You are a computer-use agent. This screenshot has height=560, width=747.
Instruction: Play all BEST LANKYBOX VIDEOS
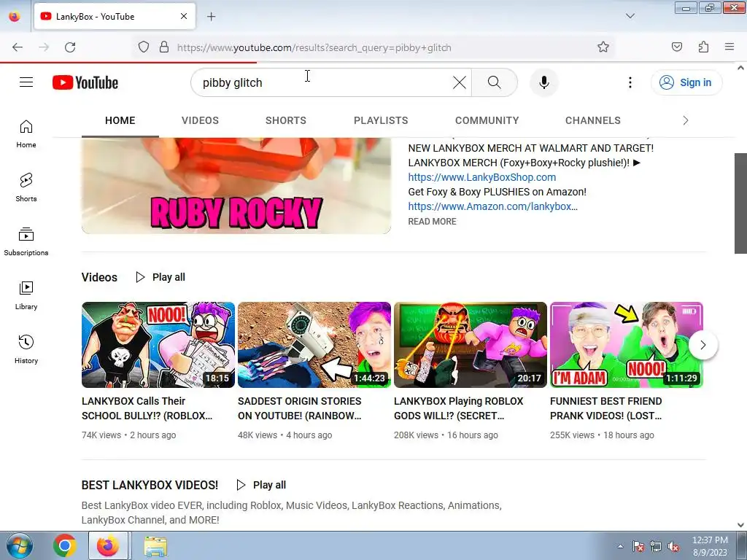[262, 485]
